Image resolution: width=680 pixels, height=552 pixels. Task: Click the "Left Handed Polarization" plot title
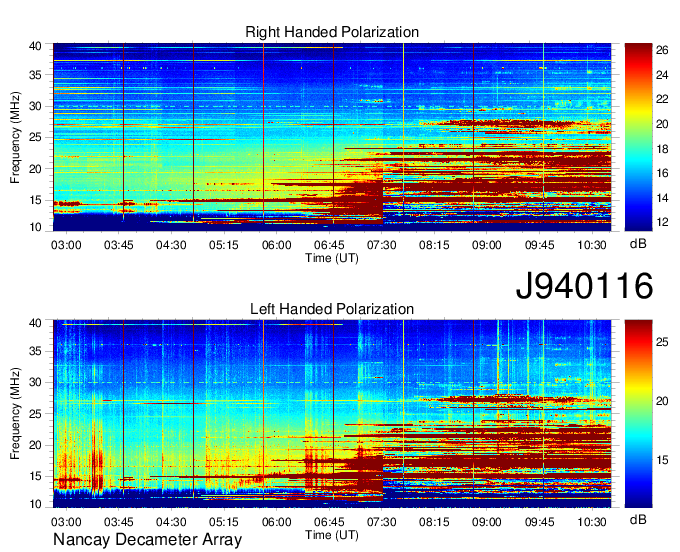click(x=332, y=309)
